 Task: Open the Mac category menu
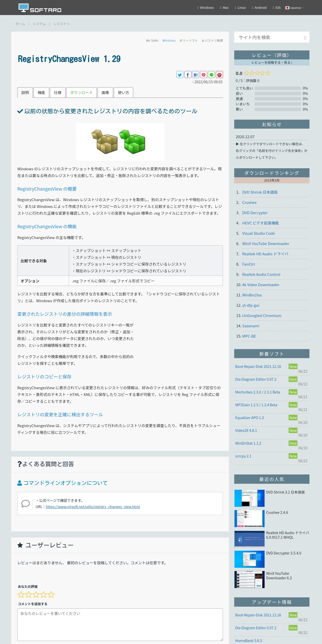224,8
